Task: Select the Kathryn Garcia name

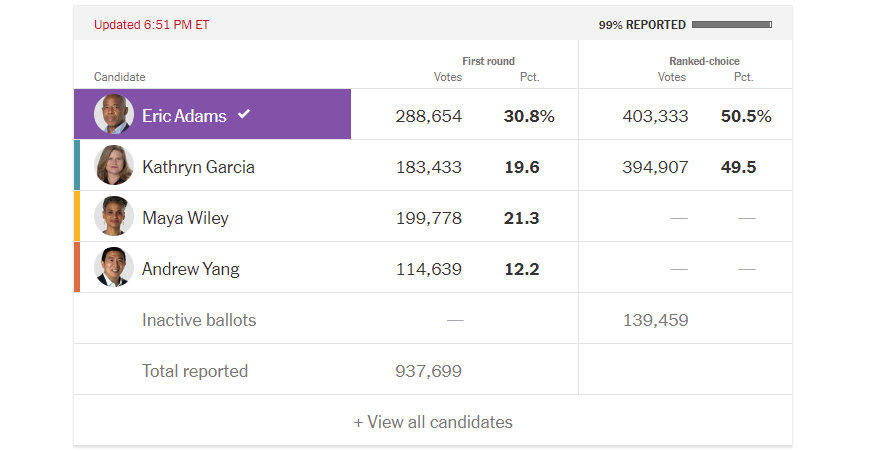Action: (x=198, y=167)
